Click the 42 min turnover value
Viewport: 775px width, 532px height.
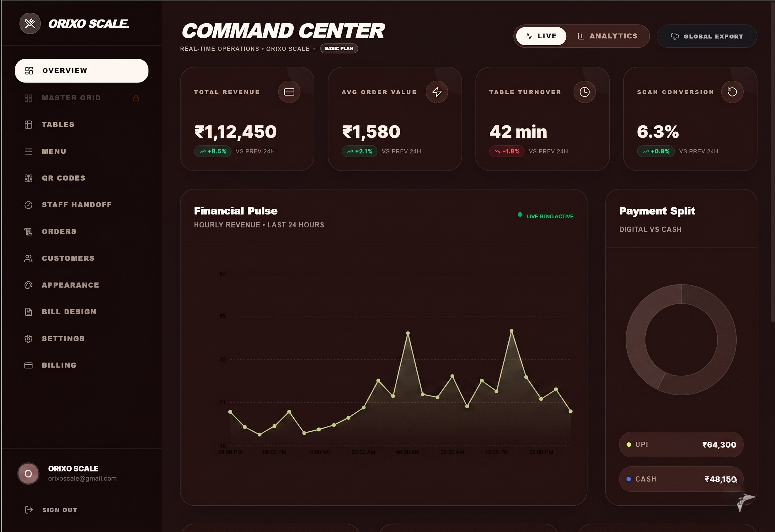pyautogui.click(x=518, y=132)
